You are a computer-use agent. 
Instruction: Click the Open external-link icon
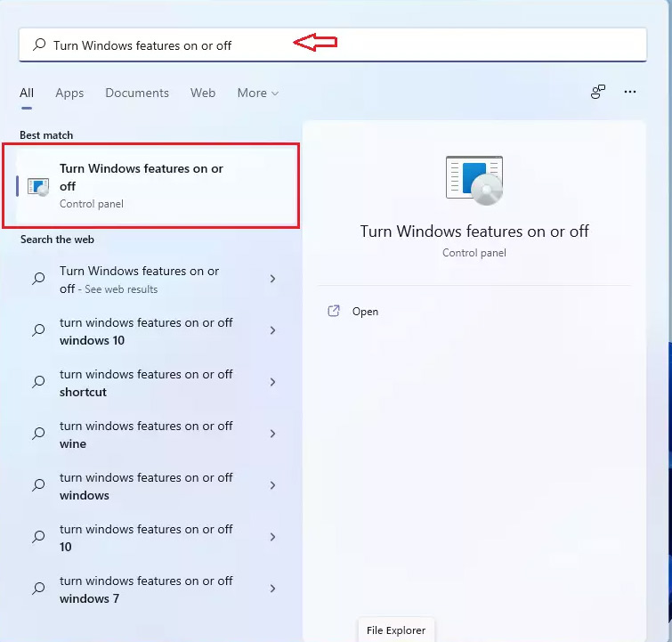coord(334,311)
